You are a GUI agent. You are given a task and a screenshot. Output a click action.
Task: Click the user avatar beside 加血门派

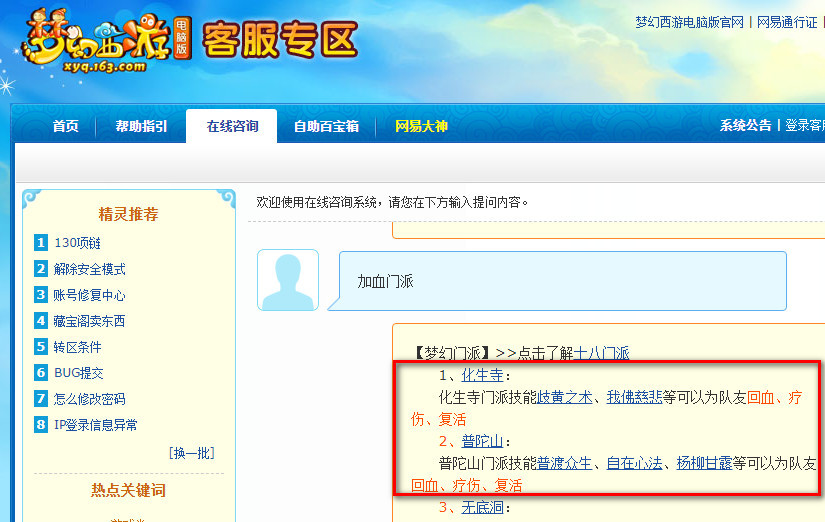[x=288, y=280]
